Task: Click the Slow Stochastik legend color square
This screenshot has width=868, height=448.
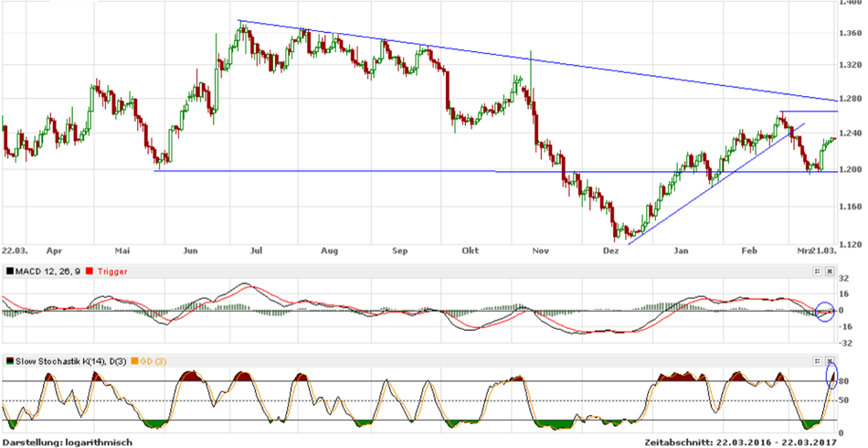Action: tap(10, 360)
